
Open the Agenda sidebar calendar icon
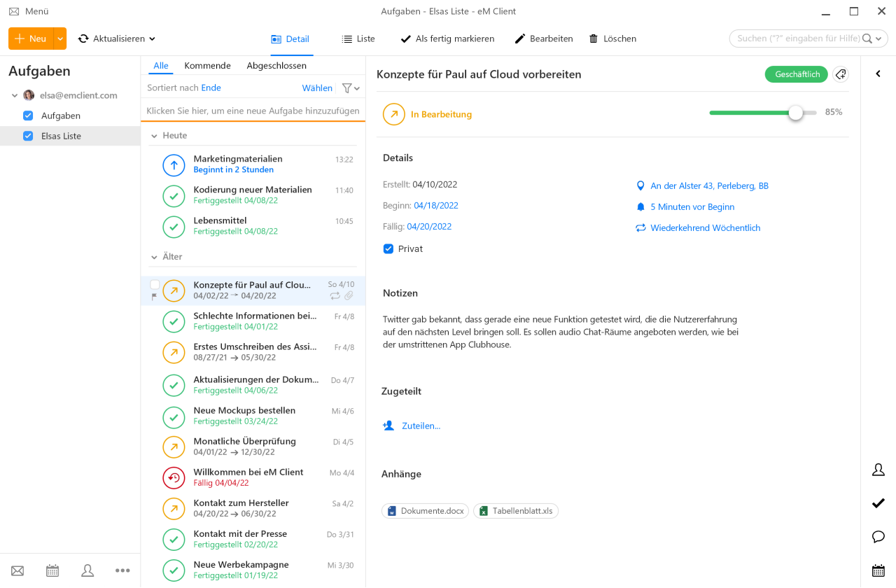point(878,570)
